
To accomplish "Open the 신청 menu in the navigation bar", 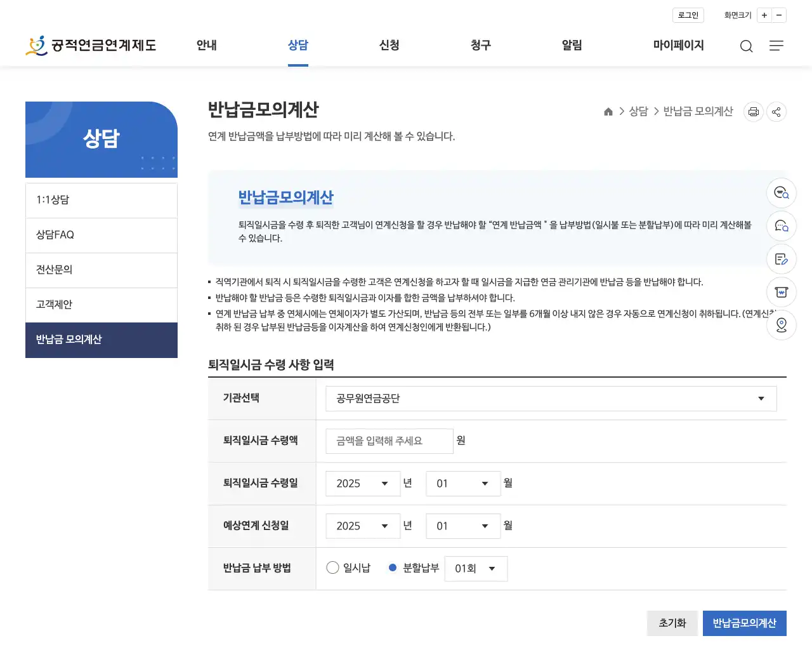I will click(x=389, y=46).
